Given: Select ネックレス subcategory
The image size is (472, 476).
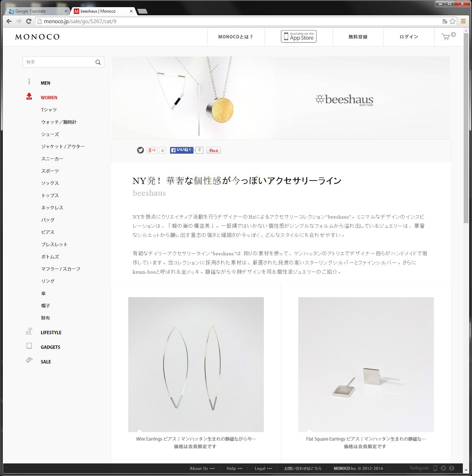Looking at the screenshot, I should 52,208.
